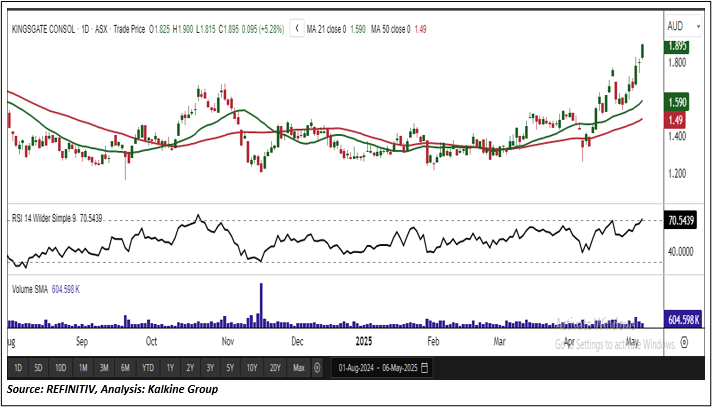The image size is (712, 407).
Task: Click the Volume SMA indicator label
Action: (30, 290)
